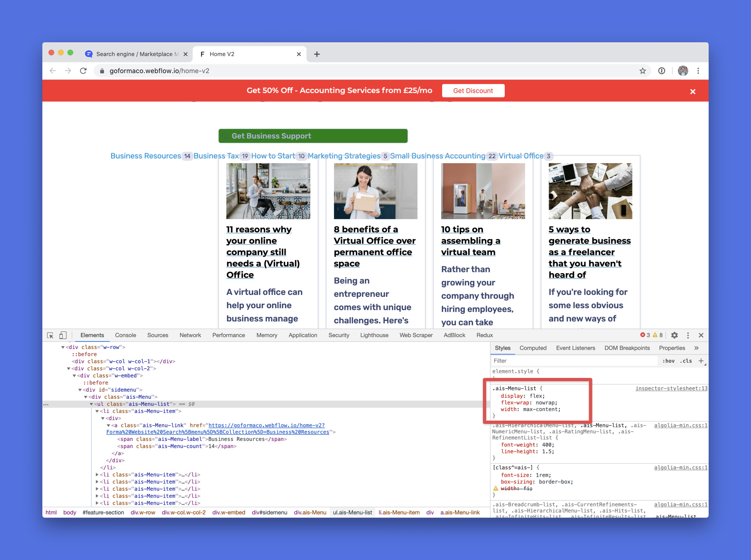Collapse the div class w-row node
Image resolution: width=751 pixels, height=560 pixels.
[x=63, y=347]
